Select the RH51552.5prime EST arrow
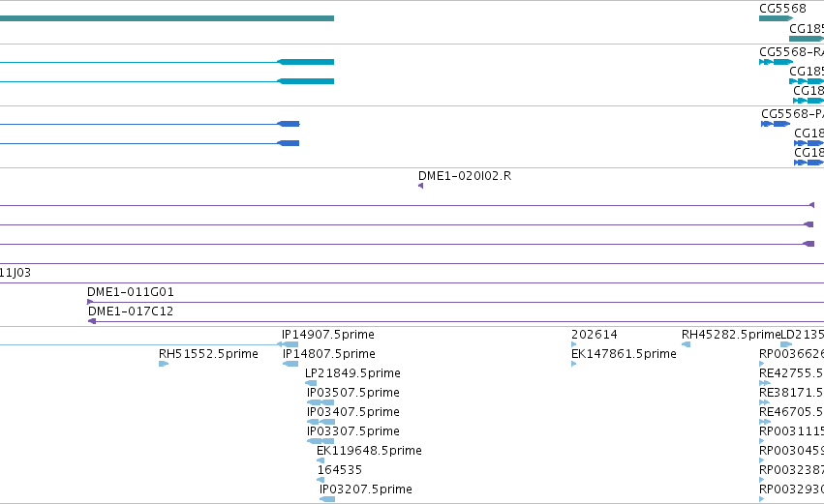Screen dimensions: 824x504 tap(164, 364)
